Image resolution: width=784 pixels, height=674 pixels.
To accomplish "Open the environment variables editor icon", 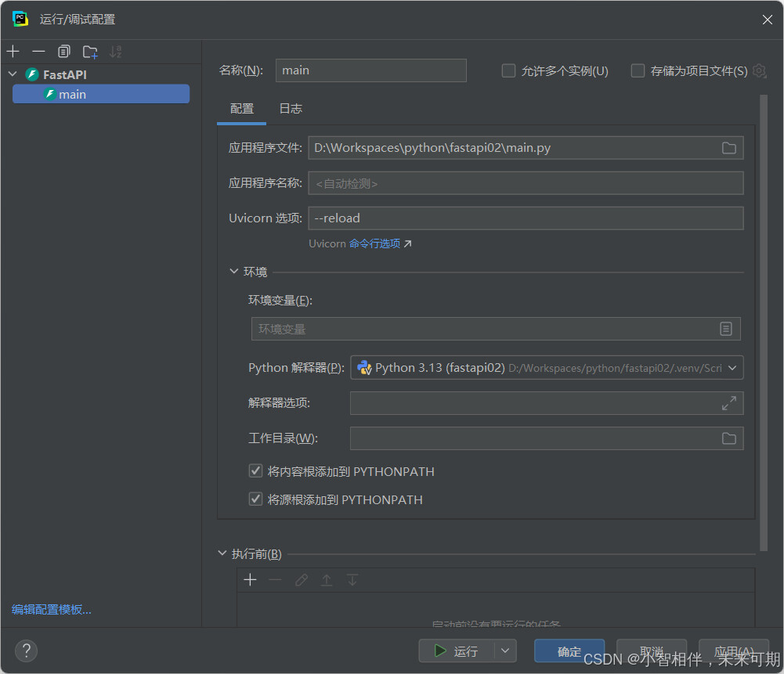I will point(725,329).
